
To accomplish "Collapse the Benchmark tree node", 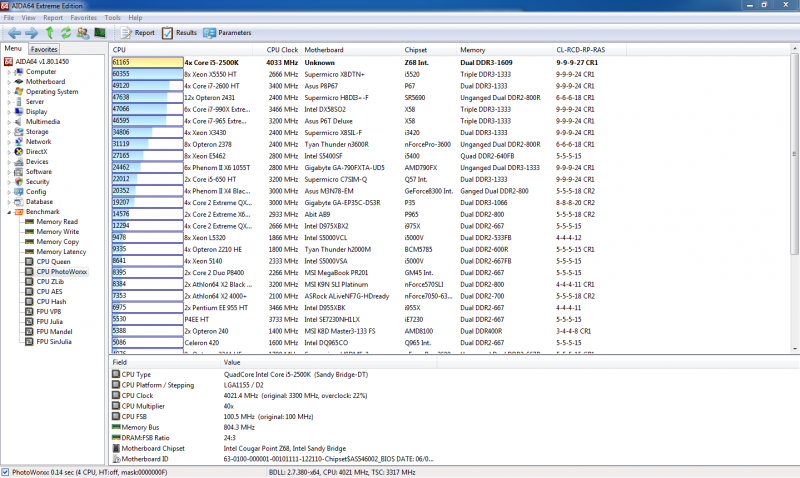I will pyautogui.click(x=9, y=212).
